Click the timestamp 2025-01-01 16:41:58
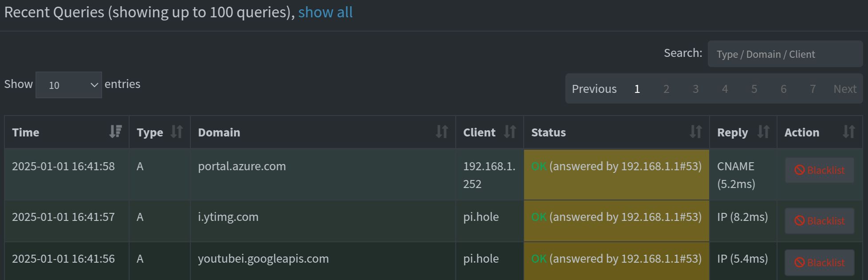 click(x=63, y=166)
